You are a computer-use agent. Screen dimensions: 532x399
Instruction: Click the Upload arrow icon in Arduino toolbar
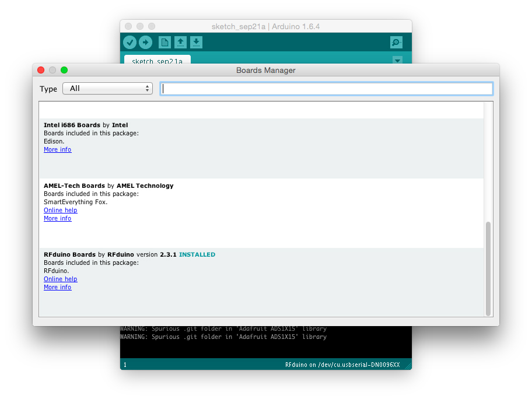146,43
